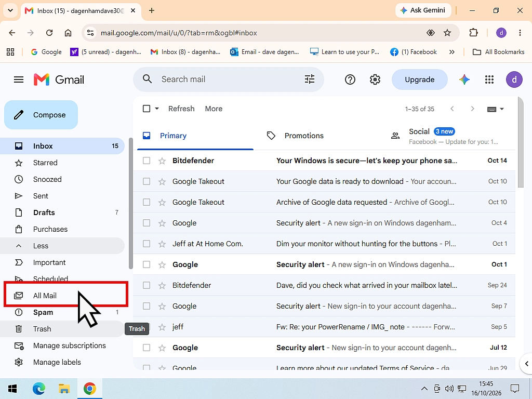Screen dimensions: 532x399
Task: Open File Explorer from the taskbar
Action: click(x=64, y=389)
